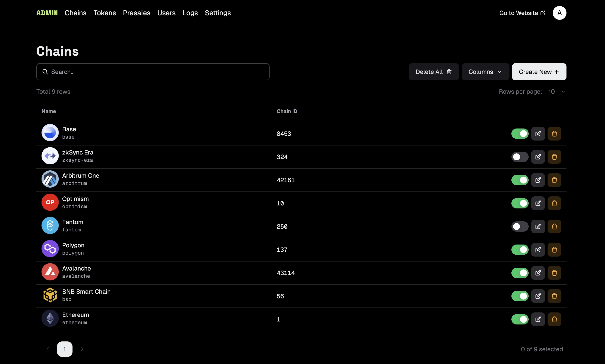
Task: Click the Fantom chain logo
Action: [50, 225]
